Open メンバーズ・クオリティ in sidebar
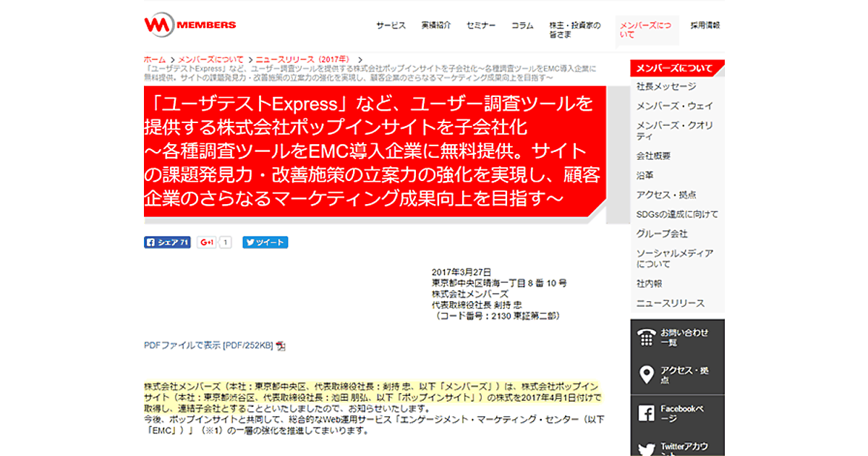The image size is (868, 456). (675, 131)
